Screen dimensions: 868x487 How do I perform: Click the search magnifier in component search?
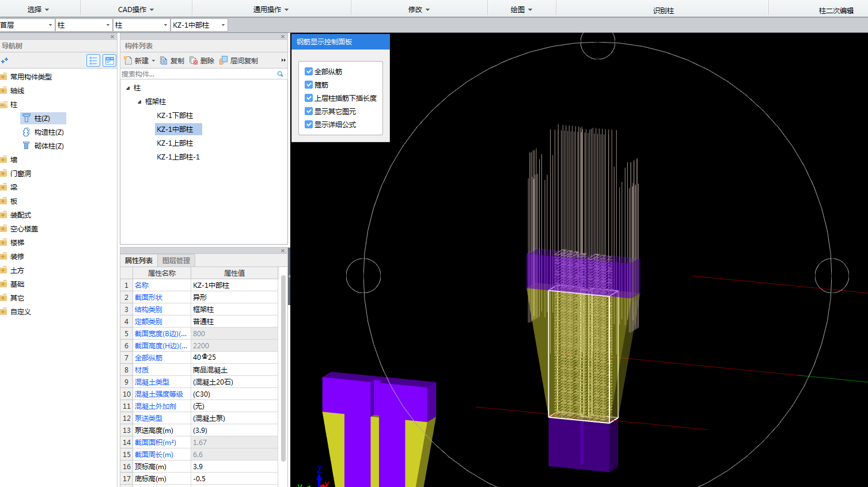(281, 74)
